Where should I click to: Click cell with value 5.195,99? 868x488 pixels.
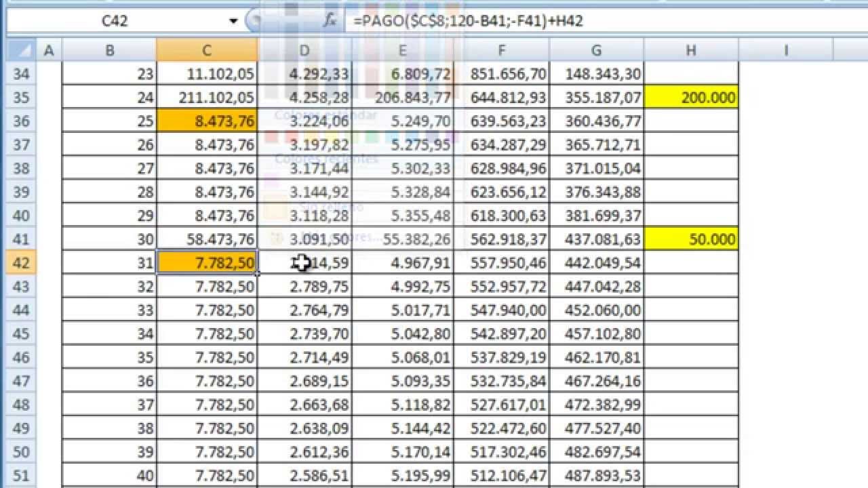point(403,476)
